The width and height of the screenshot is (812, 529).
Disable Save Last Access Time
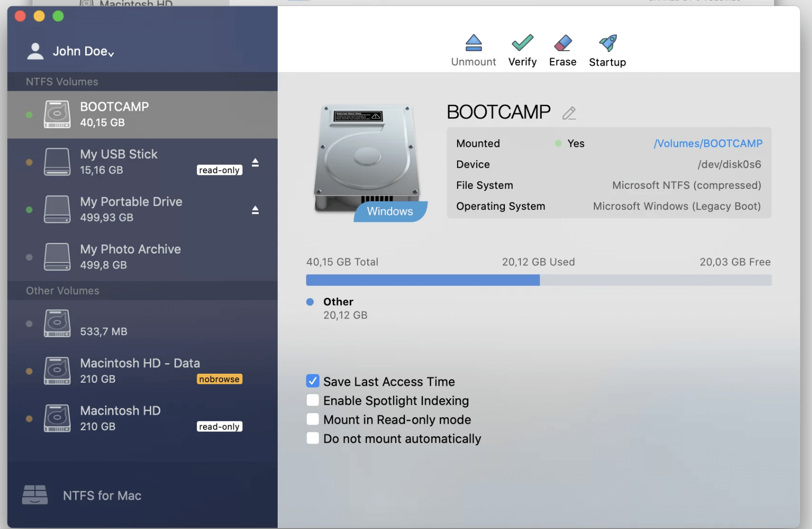pos(312,381)
